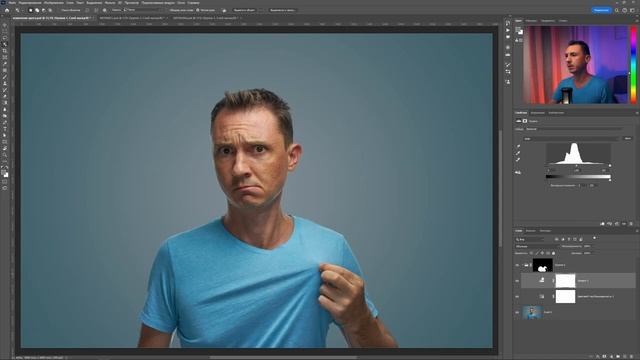Pick the black point eyedropper in Levels

(518, 146)
